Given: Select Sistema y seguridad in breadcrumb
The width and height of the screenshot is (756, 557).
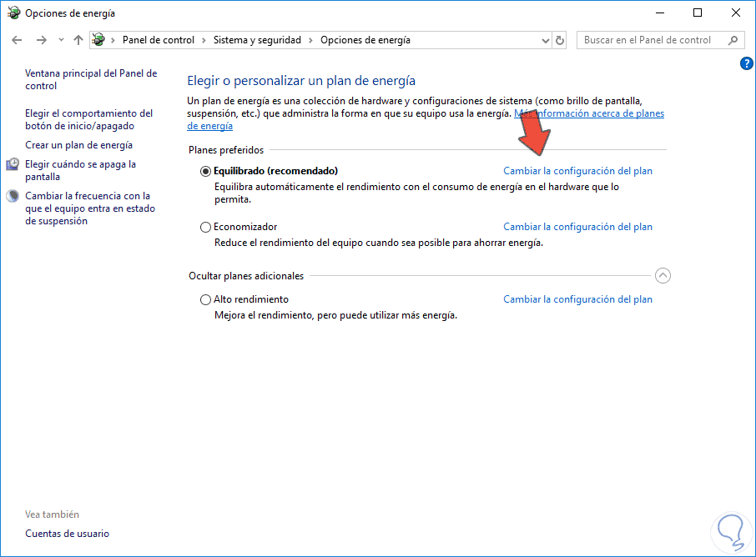Looking at the screenshot, I should click(257, 40).
